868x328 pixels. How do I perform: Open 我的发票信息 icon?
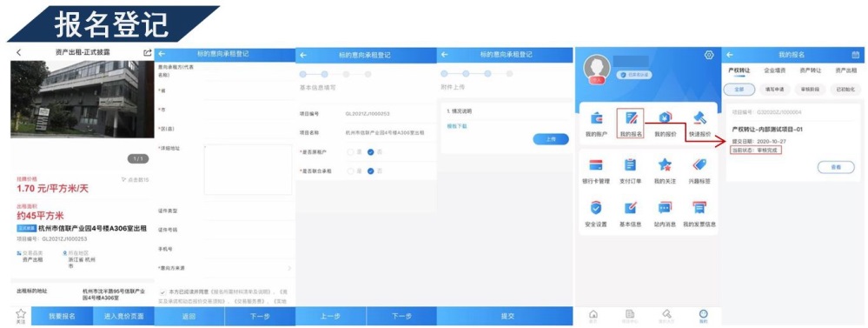(699, 208)
